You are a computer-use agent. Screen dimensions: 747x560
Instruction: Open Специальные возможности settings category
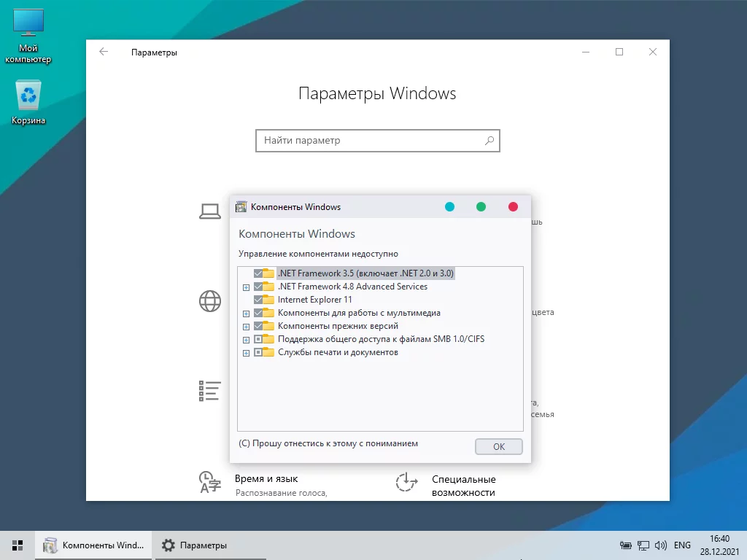[463, 486]
